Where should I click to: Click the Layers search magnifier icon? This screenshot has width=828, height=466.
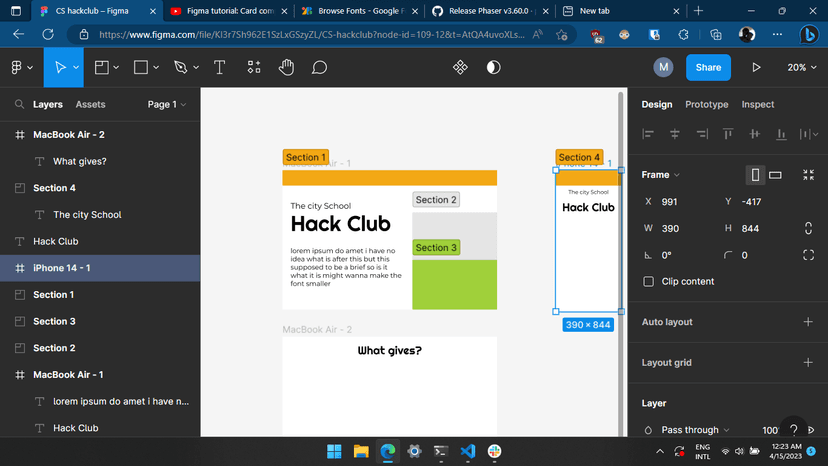pos(19,104)
